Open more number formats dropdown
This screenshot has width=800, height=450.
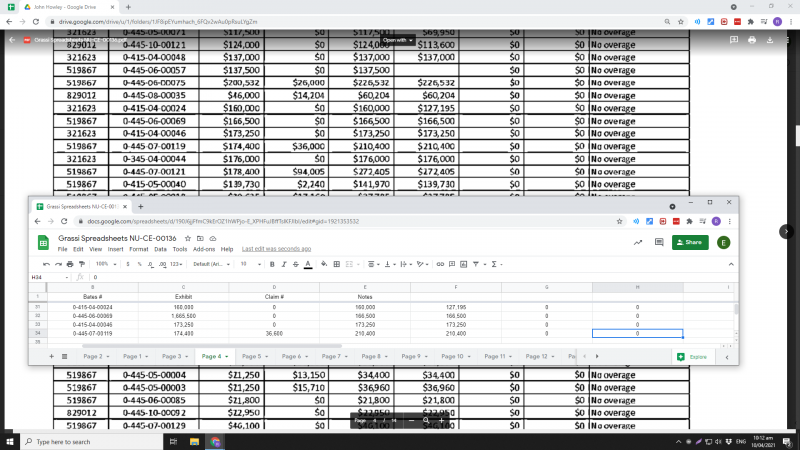click(x=176, y=264)
